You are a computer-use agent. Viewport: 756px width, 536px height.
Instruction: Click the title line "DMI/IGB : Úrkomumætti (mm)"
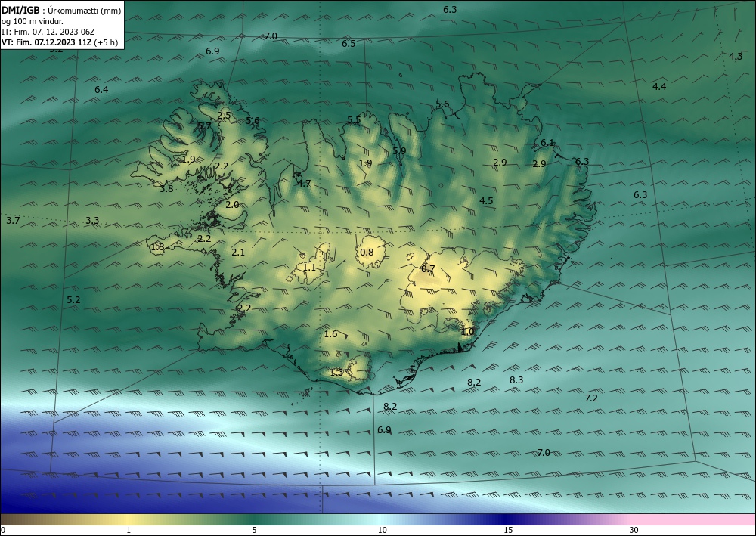point(61,11)
